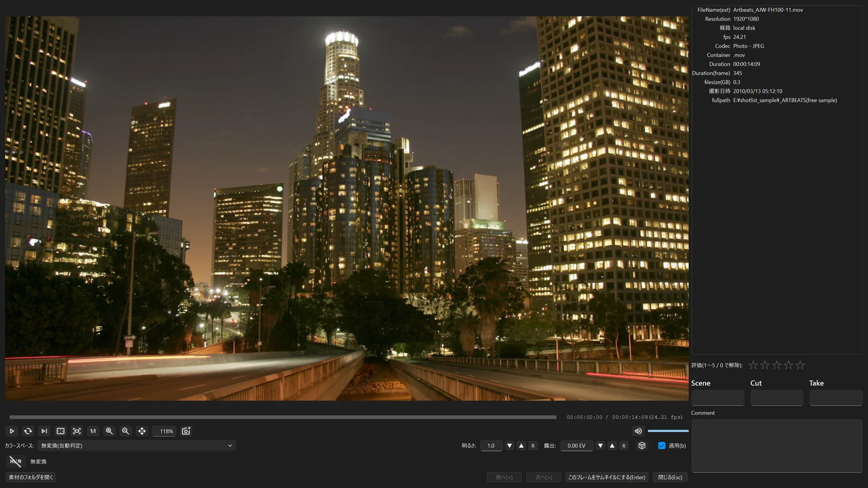Click このフレームをサムネイルにする(Enter) button
Viewport: 868px width, 488px height.
click(607, 477)
